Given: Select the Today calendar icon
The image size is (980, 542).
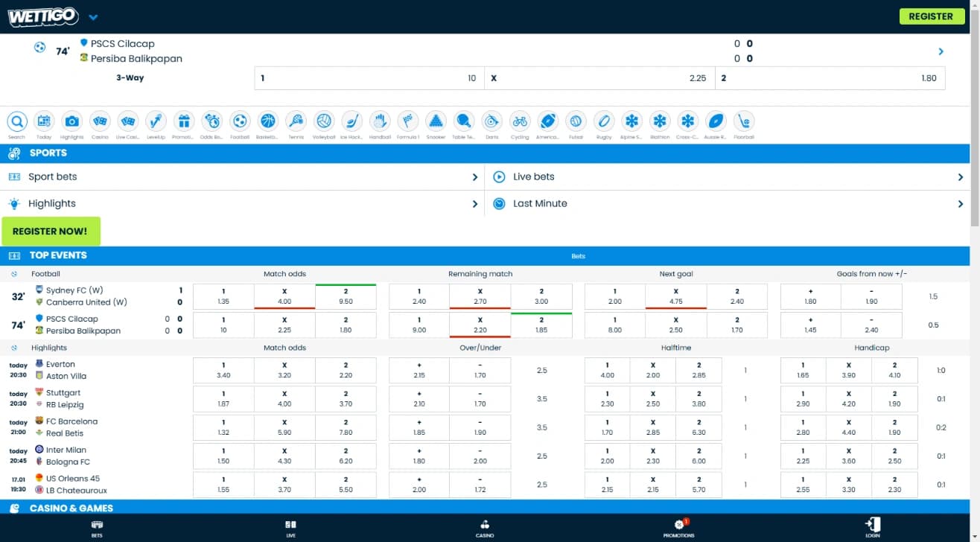Looking at the screenshot, I should (x=44, y=121).
